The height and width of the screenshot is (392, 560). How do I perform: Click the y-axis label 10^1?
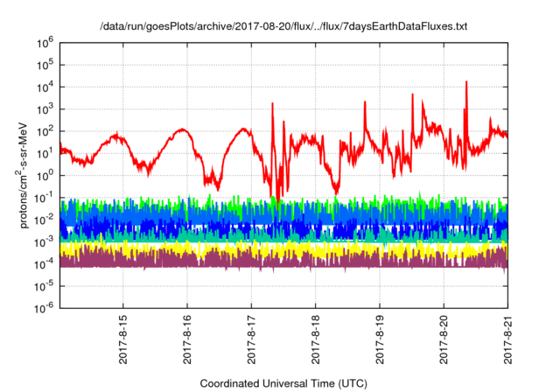point(45,154)
